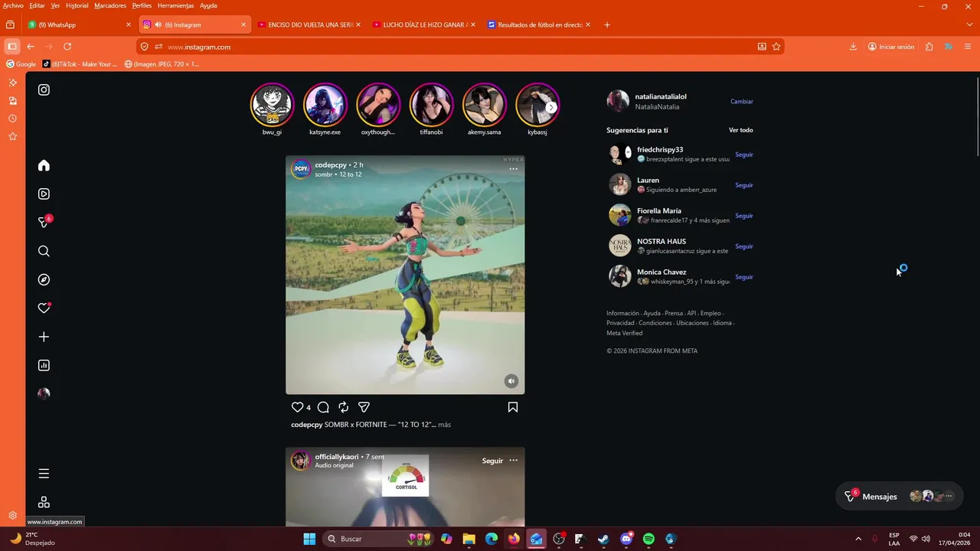
Task: Follow officiallykaori from the post header
Action: click(492, 461)
